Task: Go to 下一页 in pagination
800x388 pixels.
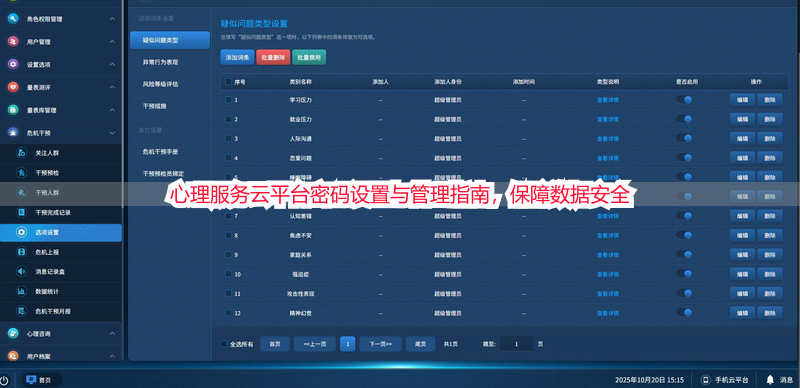Action: (380, 344)
